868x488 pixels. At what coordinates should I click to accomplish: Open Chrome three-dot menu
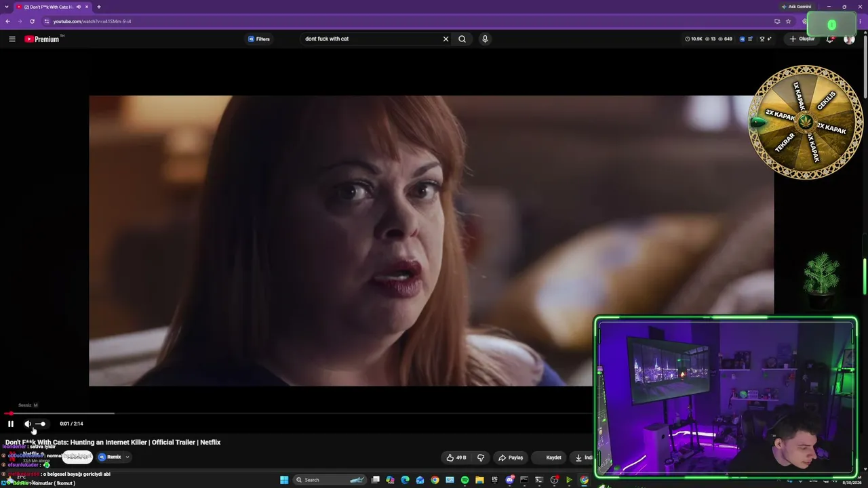(861, 21)
